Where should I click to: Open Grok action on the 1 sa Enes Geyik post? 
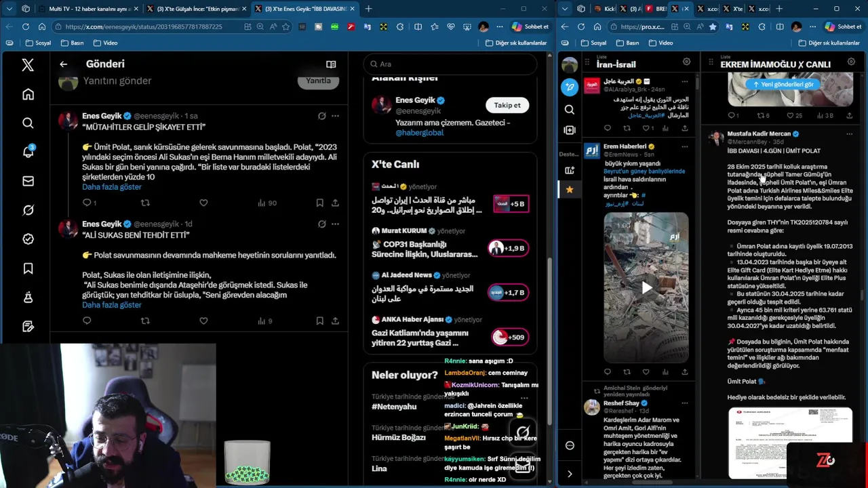[322, 116]
